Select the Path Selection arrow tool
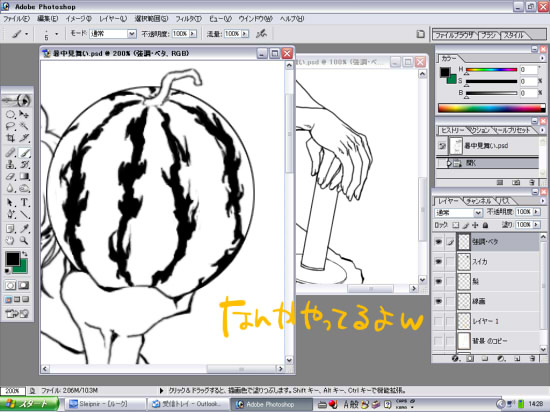Viewport: 550px width, 412px height. (x=10, y=203)
